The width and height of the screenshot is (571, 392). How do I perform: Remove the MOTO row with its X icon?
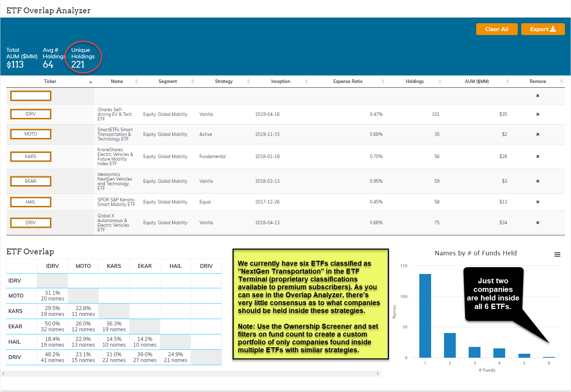[x=538, y=134]
